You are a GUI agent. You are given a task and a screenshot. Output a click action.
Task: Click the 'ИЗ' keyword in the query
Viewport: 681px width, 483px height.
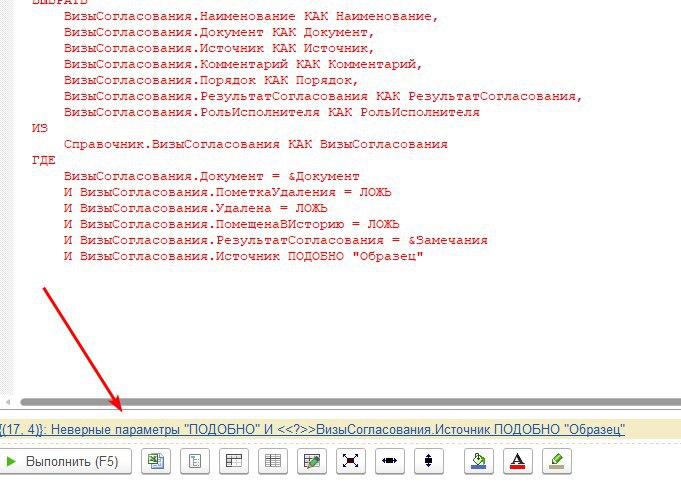pyautogui.click(x=40, y=128)
